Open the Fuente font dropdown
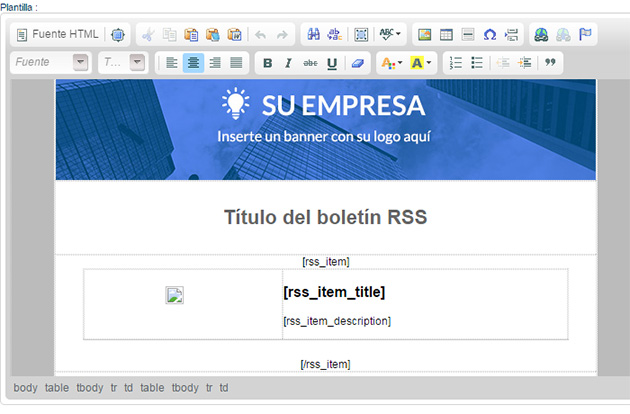 51,62
